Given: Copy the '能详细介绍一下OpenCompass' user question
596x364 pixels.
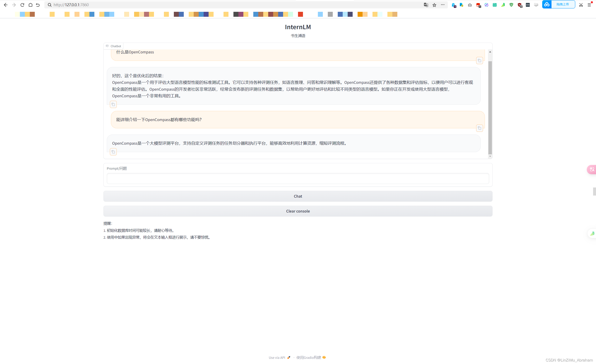Looking at the screenshot, I should pyautogui.click(x=479, y=128).
